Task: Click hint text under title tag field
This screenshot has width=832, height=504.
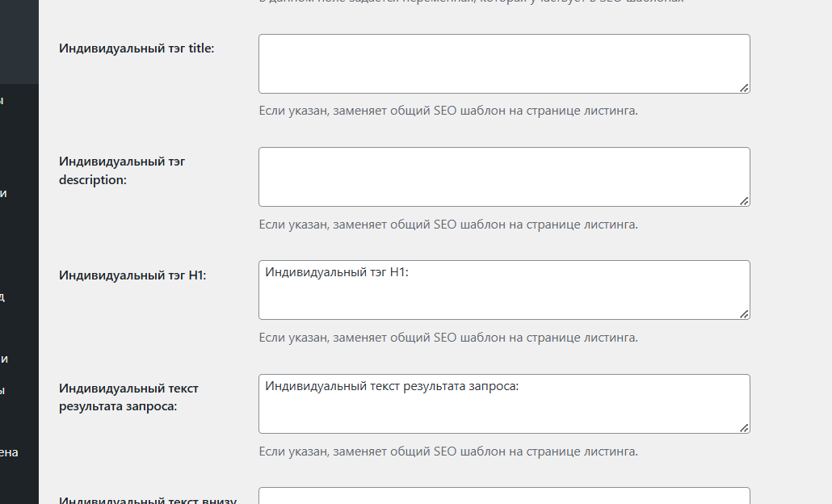Action: click(x=448, y=111)
